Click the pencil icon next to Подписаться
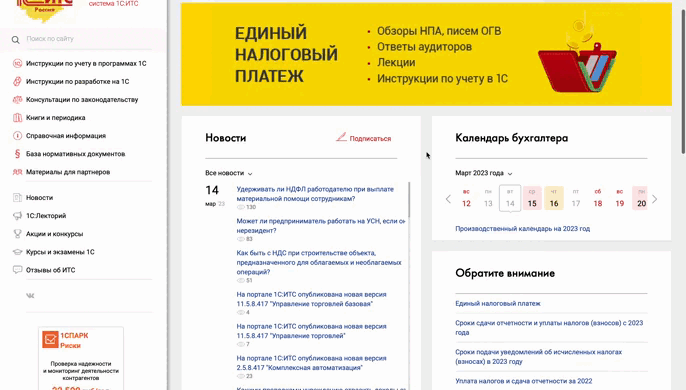 341,137
